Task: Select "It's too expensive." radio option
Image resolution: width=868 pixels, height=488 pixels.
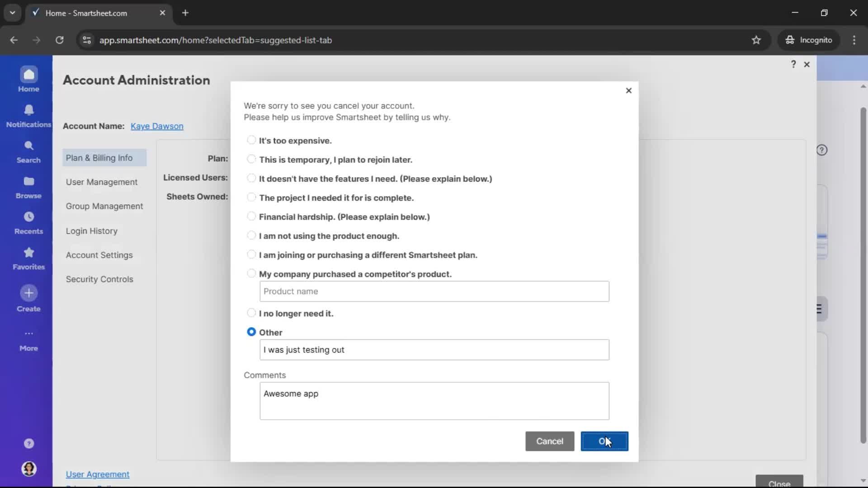Action: [x=251, y=140]
